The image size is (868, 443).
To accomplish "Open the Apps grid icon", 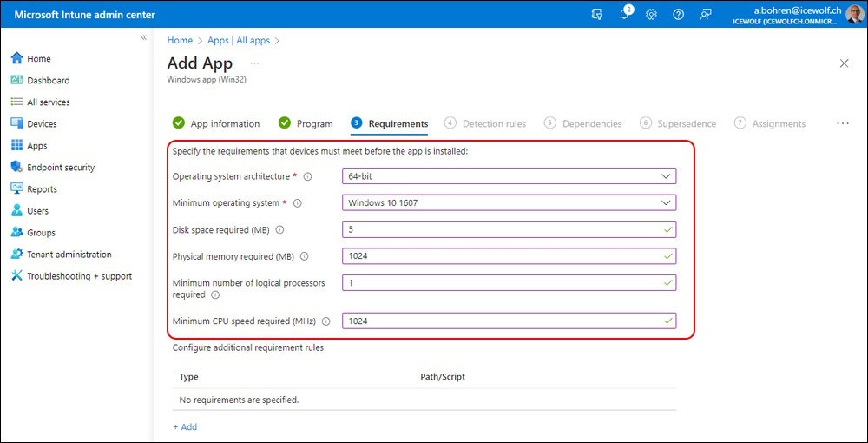I will click(x=17, y=146).
